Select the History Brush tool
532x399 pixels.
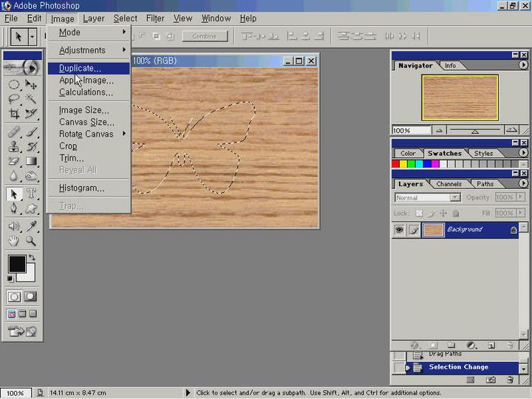[31, 146]
